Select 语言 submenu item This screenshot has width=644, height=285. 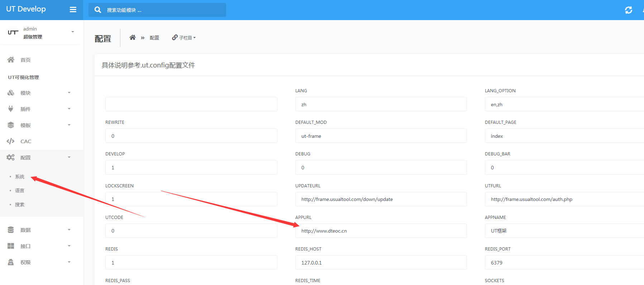click(x=20, y=191)
